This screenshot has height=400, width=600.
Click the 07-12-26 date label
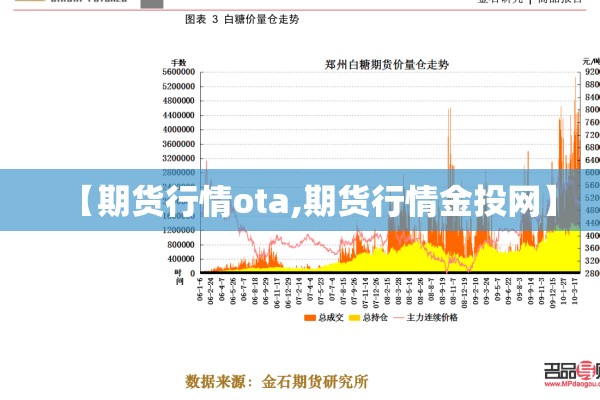(376, 293)
